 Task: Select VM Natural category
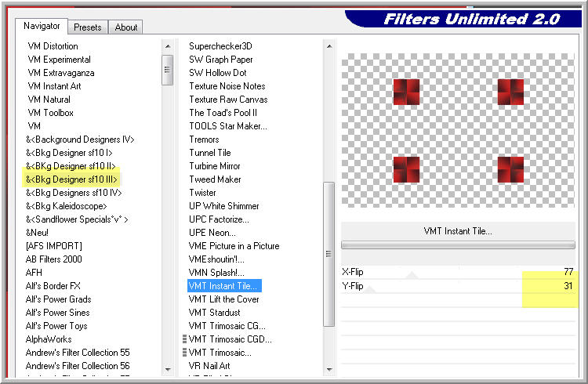49,100
